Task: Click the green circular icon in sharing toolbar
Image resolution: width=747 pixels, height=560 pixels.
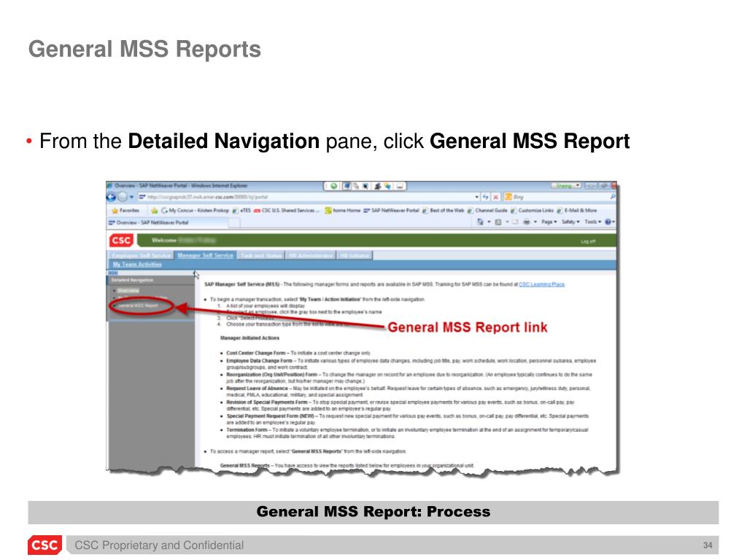Action: tap(334, 186)
